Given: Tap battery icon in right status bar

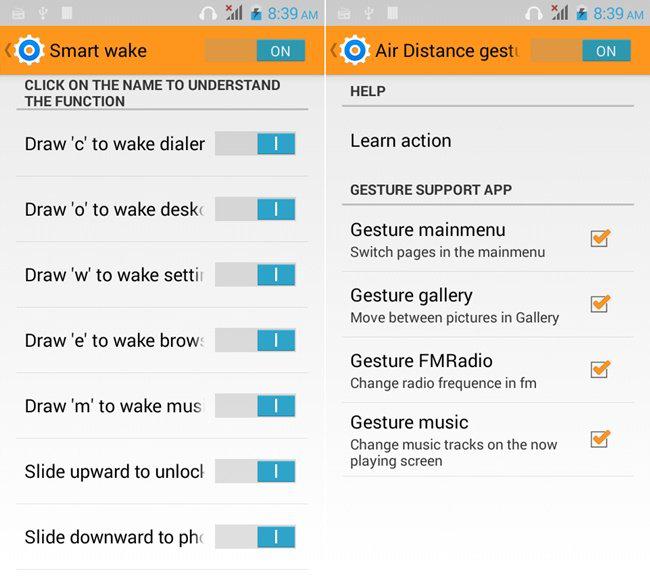Looking at the screenshot, I should 582,14.
